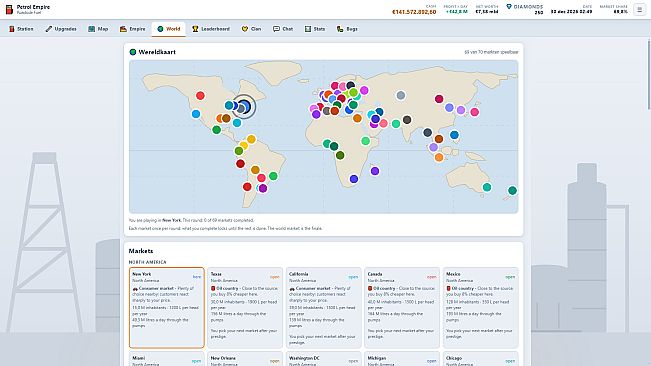This screenshot has width=651, height=366.
Task: Select blue marker in southern Africa
Action: click(354, 179)
